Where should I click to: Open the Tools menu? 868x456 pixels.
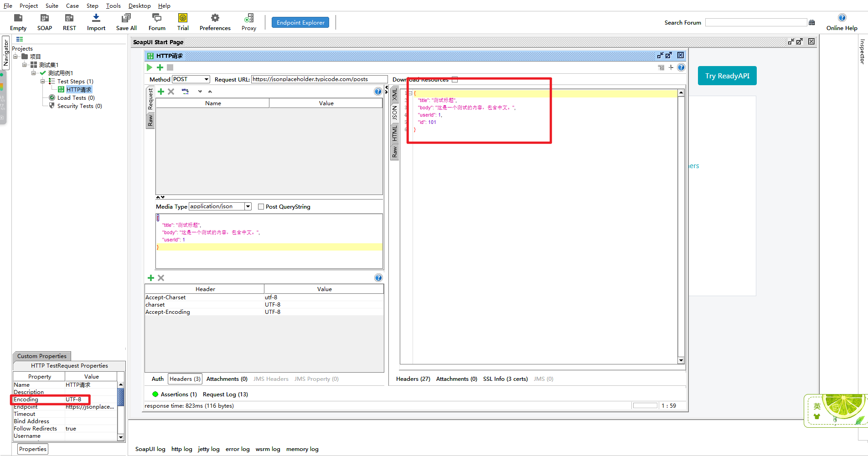(114, 5)
